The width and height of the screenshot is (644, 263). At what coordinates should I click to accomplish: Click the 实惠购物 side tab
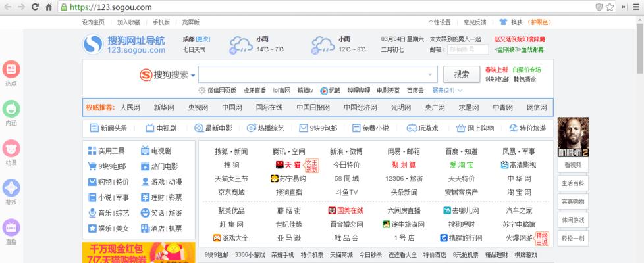coord(573,201)
